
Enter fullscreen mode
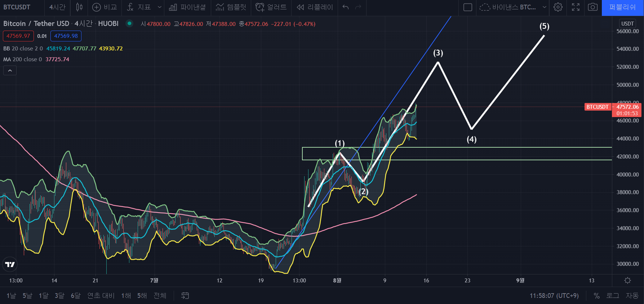[576, 7]
